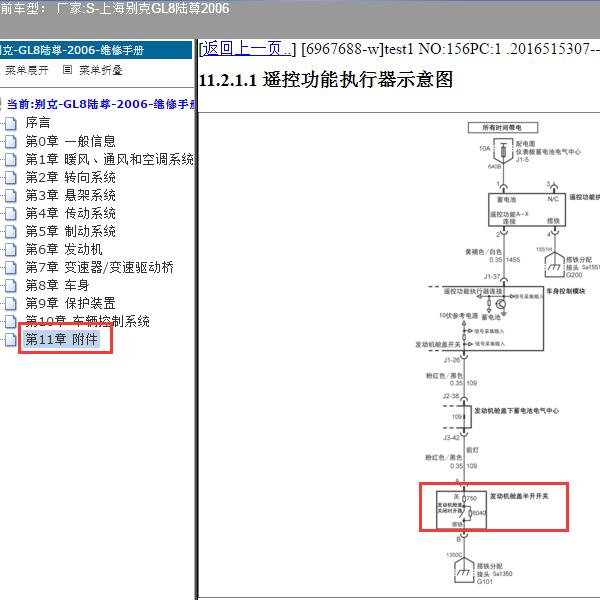The width and height of the screenshot is (600, 600).
Task: Click the 11.2.1.1 遥控功能执行器示意图 heading
Action: (326, 80)
